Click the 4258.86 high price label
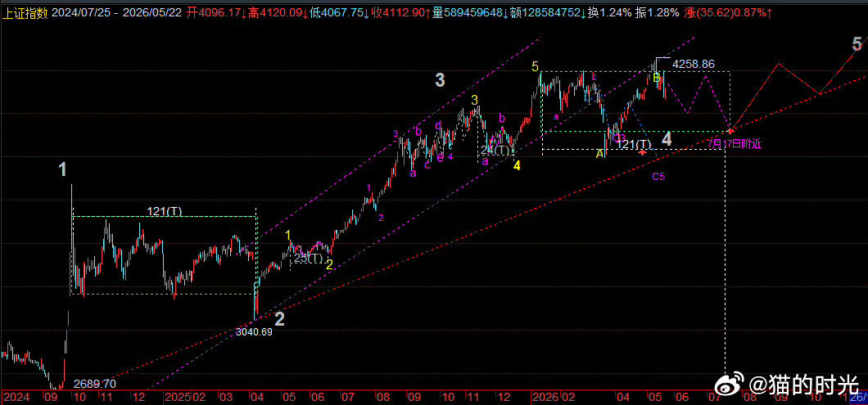Image resolution: width=868 pixels, height=405 pixels. coord(693,64)
